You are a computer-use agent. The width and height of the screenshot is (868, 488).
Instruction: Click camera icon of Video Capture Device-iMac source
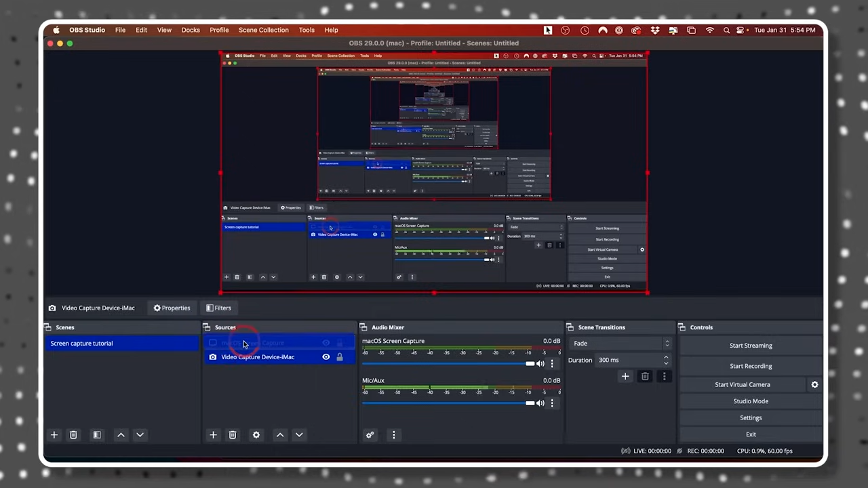[x=213, y=357]
